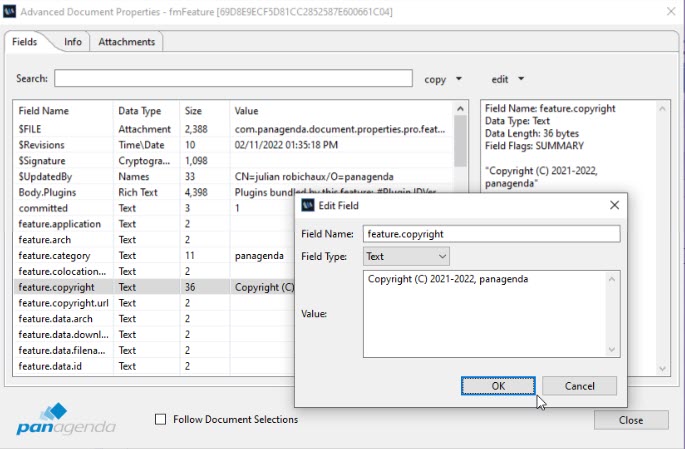
Task: Enable Follow Document Selections checkbox
Action: (160, 419)
